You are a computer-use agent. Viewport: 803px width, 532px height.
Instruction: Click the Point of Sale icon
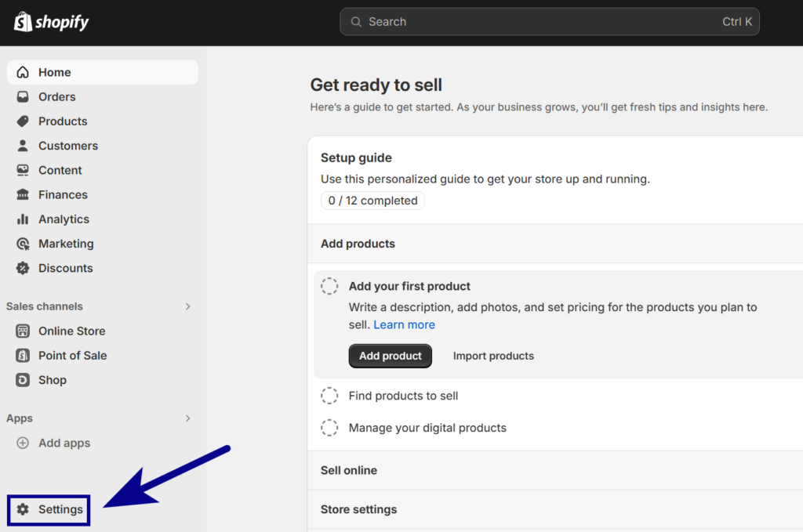pos(23,356)
